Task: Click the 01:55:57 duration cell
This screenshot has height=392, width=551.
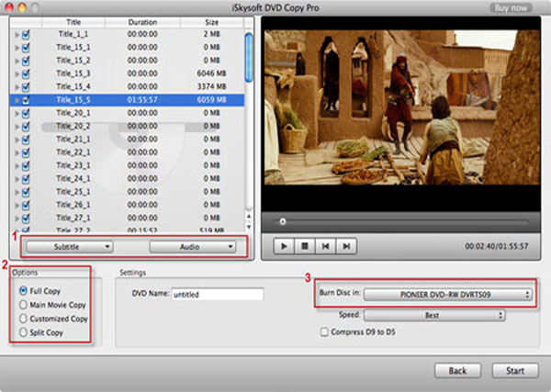Action: (142, 100)
